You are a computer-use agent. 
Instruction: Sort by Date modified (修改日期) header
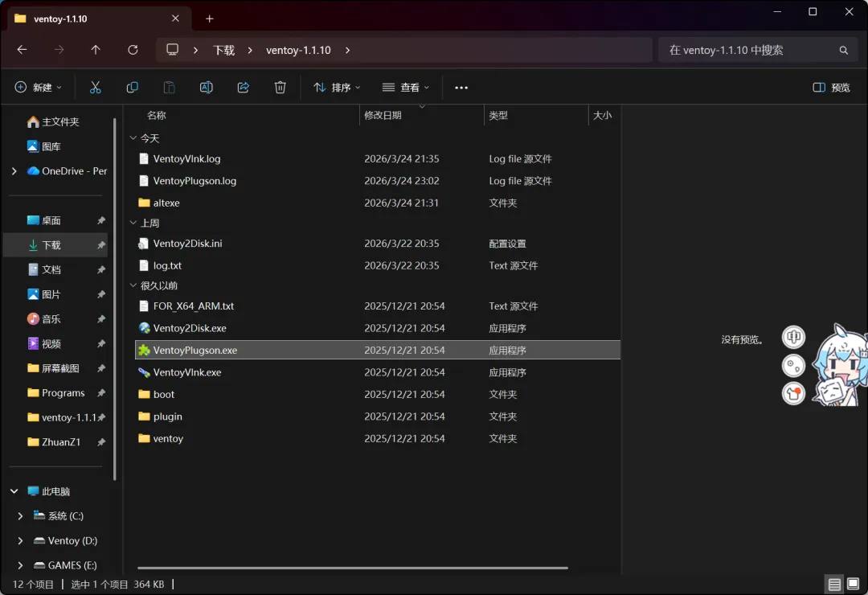(383, 115)
